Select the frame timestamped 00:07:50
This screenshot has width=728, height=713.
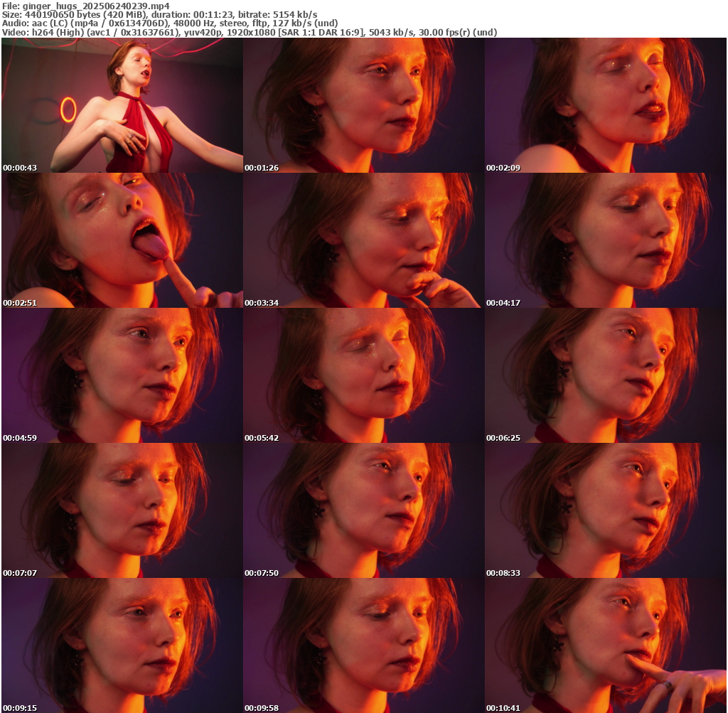point(363,510)
